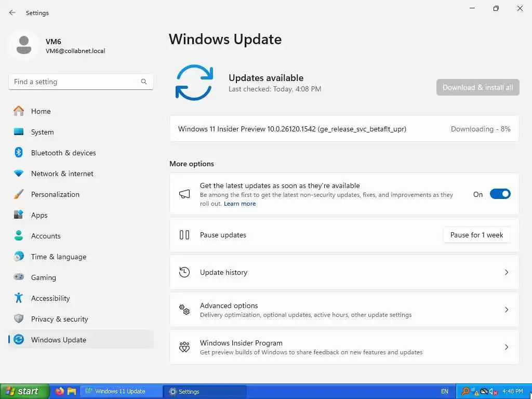Click Download & install all button
The height and width of the screenshot is (399, 532).
(478, 87)
